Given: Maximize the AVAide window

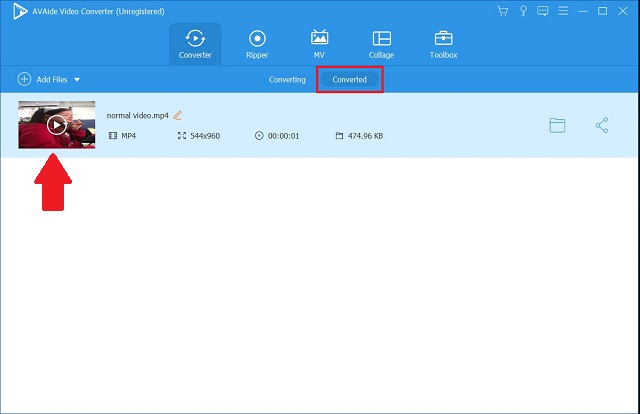Looking at the screenshot, I should click(x=602, y=11).
